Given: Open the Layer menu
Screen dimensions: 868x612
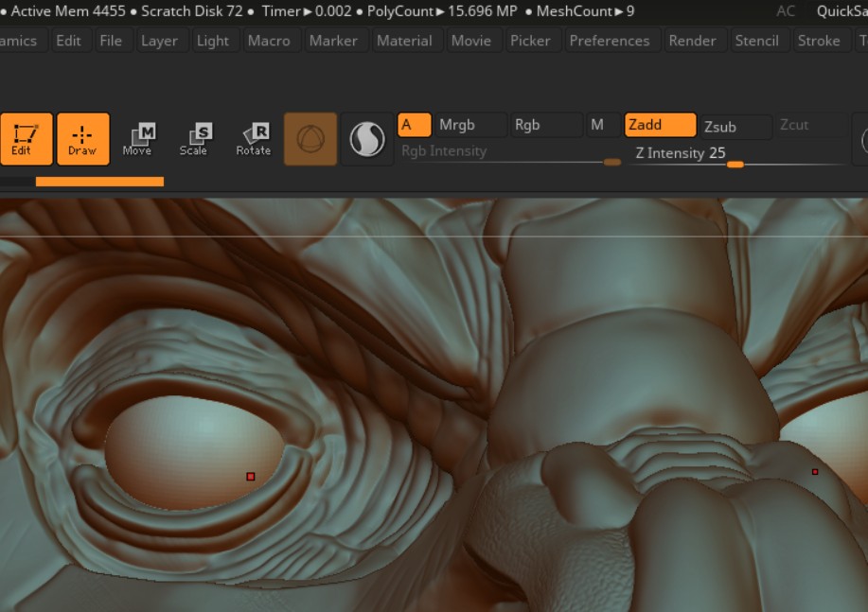Looking at the screenshot, I should coord(159,41).
